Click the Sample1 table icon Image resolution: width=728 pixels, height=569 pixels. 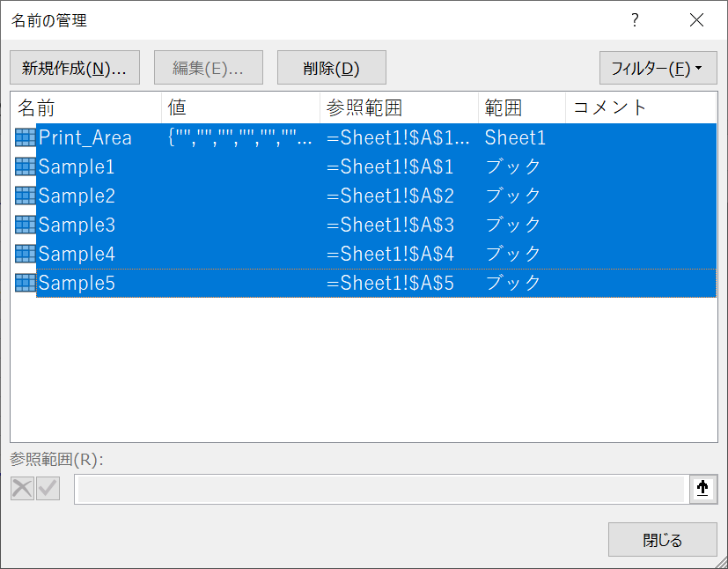(x=25, y=166)
